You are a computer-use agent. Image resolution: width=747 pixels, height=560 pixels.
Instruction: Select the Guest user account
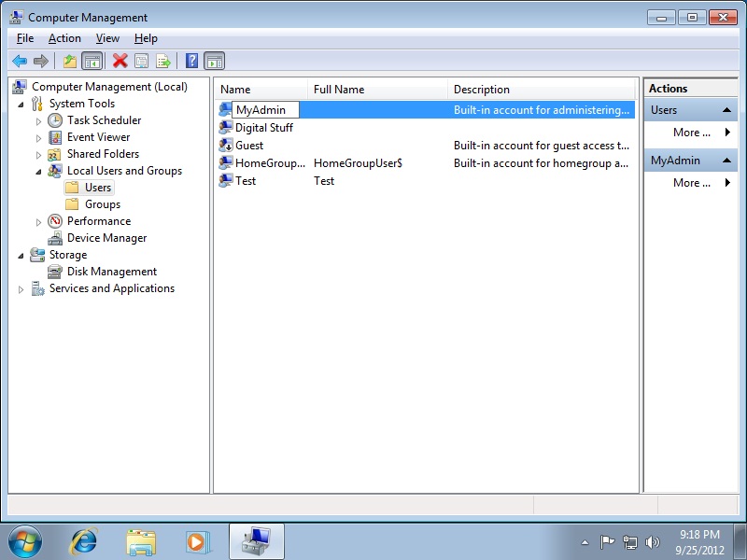[x=249, y=146]
